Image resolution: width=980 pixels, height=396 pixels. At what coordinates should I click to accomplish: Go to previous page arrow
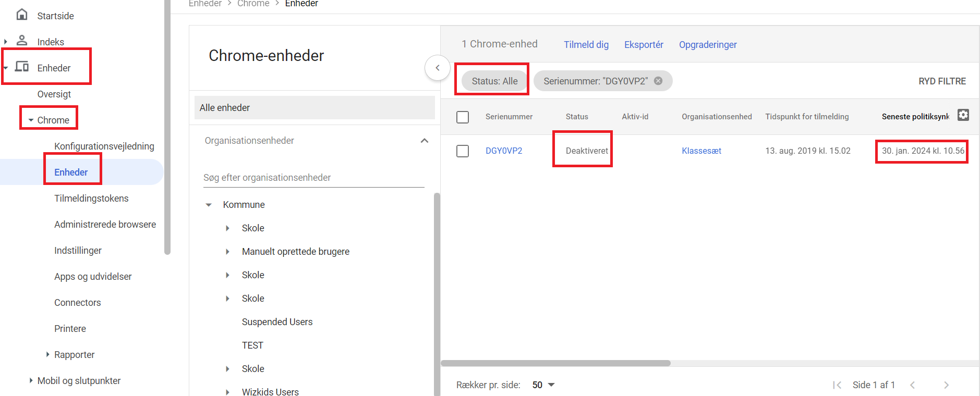click(913, 385)
